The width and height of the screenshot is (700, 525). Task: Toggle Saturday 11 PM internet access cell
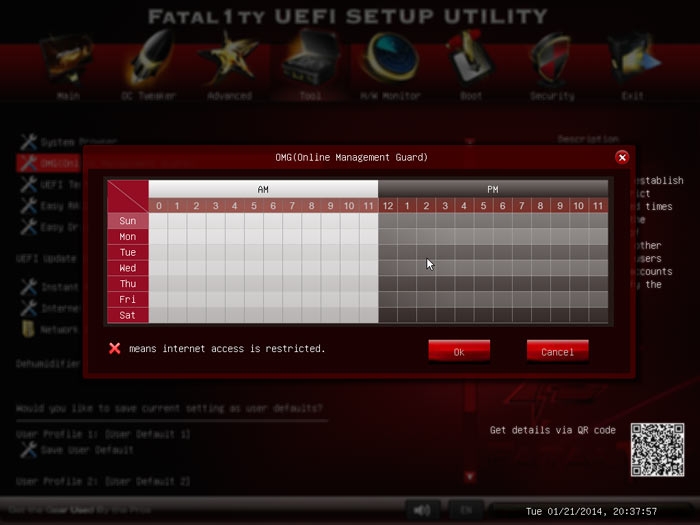click(x=598, y=315)
